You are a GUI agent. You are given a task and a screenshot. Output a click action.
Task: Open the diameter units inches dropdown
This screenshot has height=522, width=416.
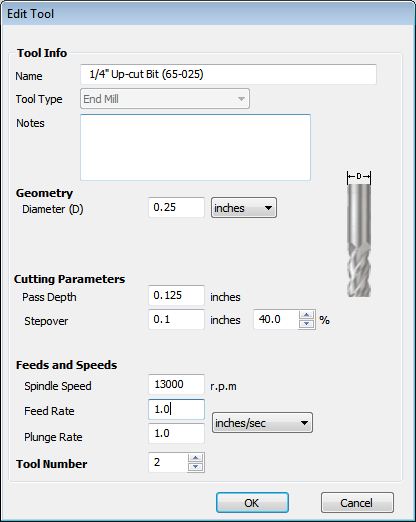244,208
